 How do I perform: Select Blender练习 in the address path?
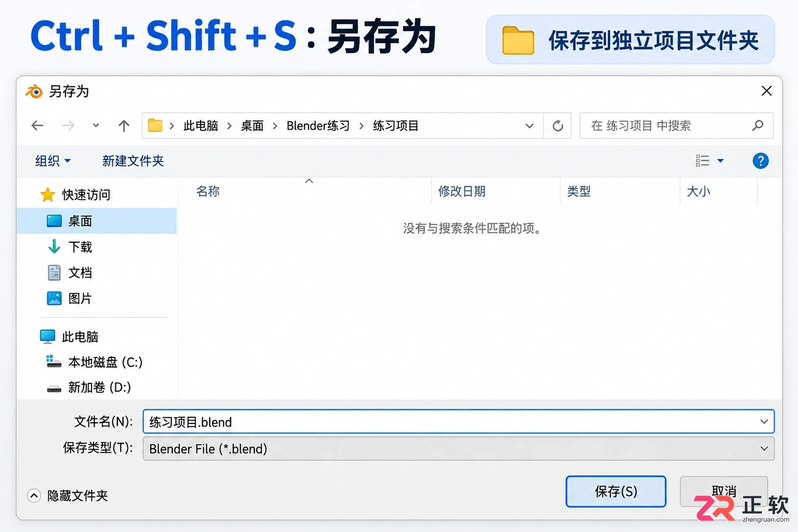(318, 126)
